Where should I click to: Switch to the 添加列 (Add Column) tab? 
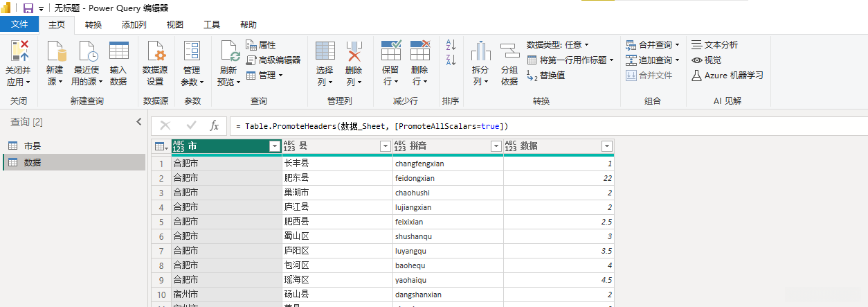coord(134,24)
